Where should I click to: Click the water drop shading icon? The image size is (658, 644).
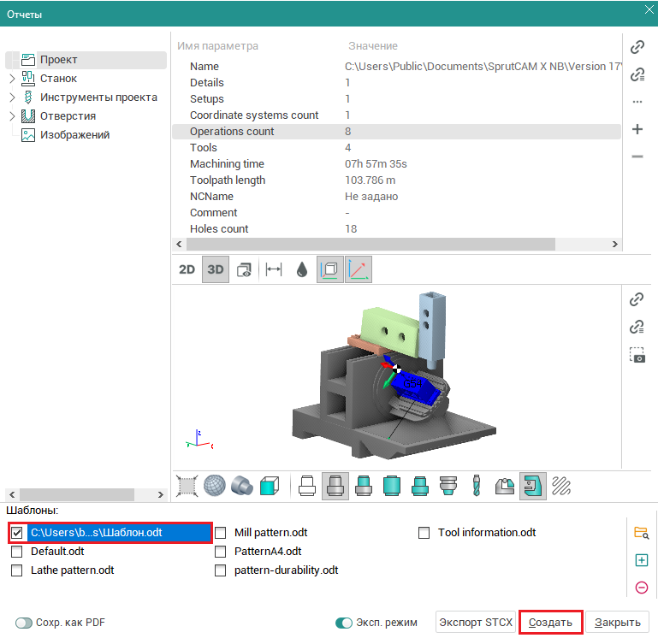[x=301, y=269]
